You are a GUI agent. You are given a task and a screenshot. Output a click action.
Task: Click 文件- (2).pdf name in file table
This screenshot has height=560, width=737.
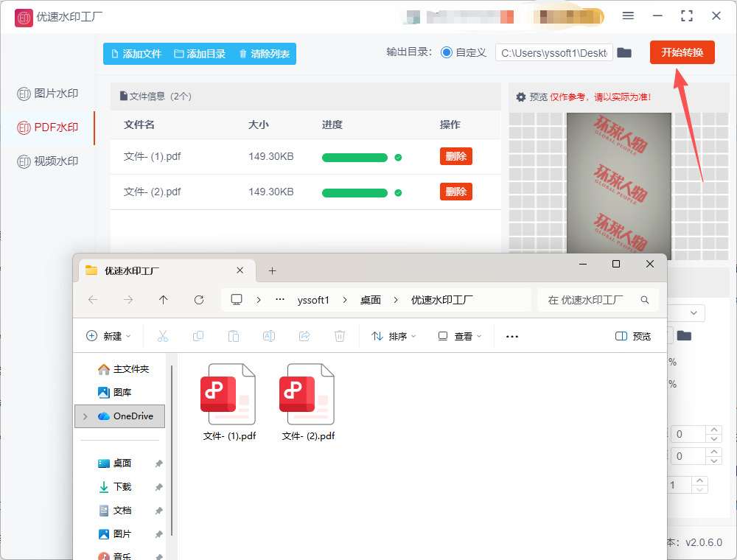152,192
